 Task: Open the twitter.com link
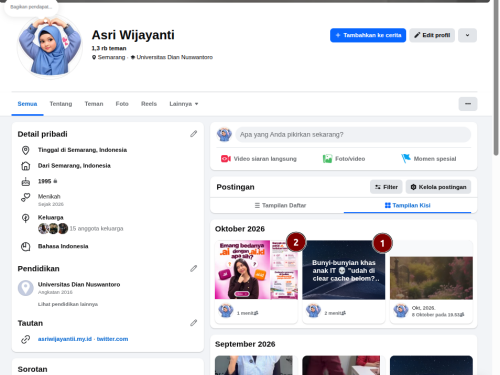click(112, 339)
